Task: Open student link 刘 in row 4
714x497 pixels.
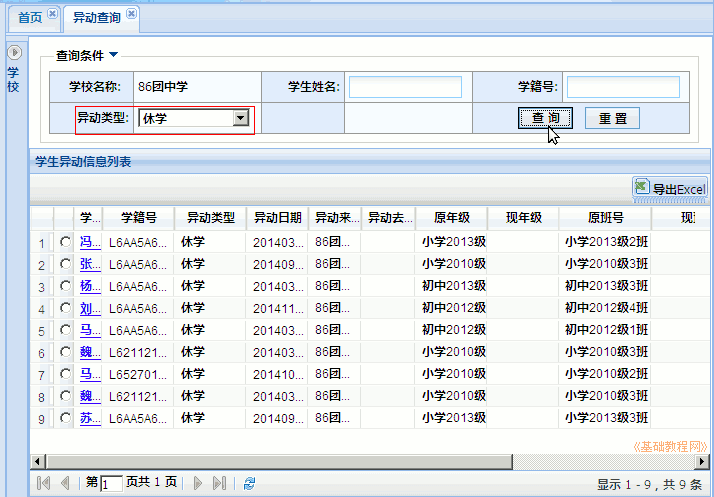Action: 90,308
